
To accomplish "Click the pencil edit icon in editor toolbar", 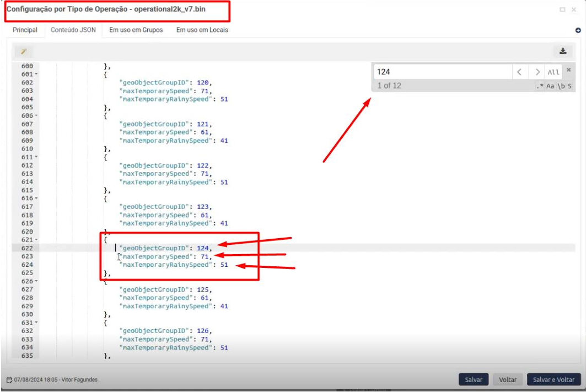I will tap(24, 51).
